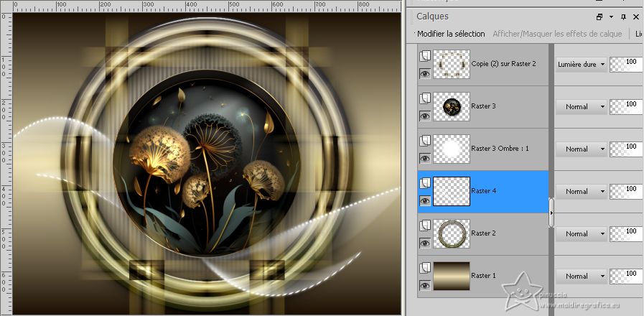The image size is (644, 316).
Task: Click the raster layer icon of Raster 1
Action: point(425,267)
